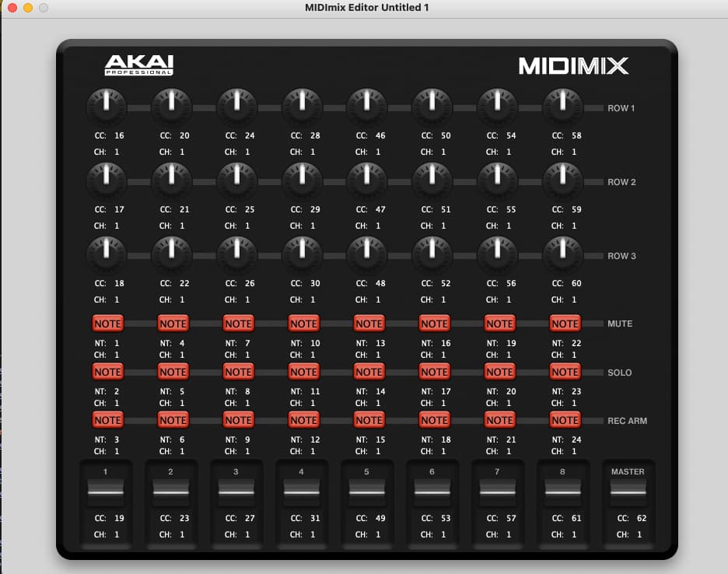Edit the CC value 59 in Row 2

click(x=576, y=209)
